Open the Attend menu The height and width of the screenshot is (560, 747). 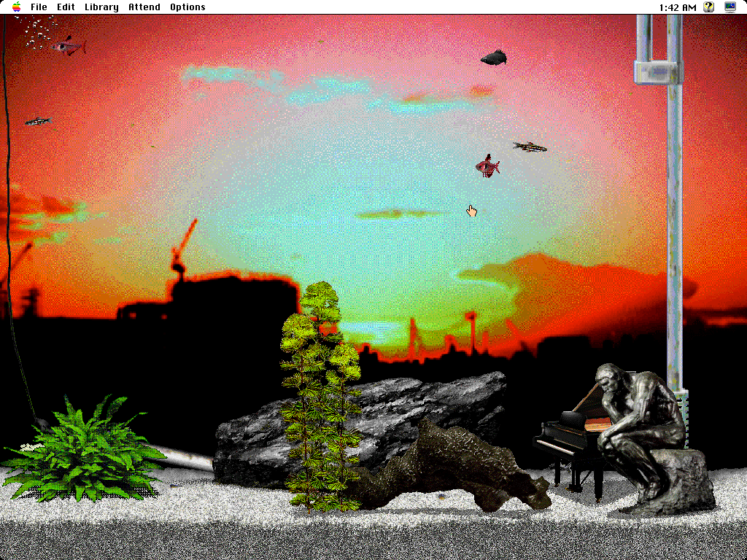[x=144, y=7]
